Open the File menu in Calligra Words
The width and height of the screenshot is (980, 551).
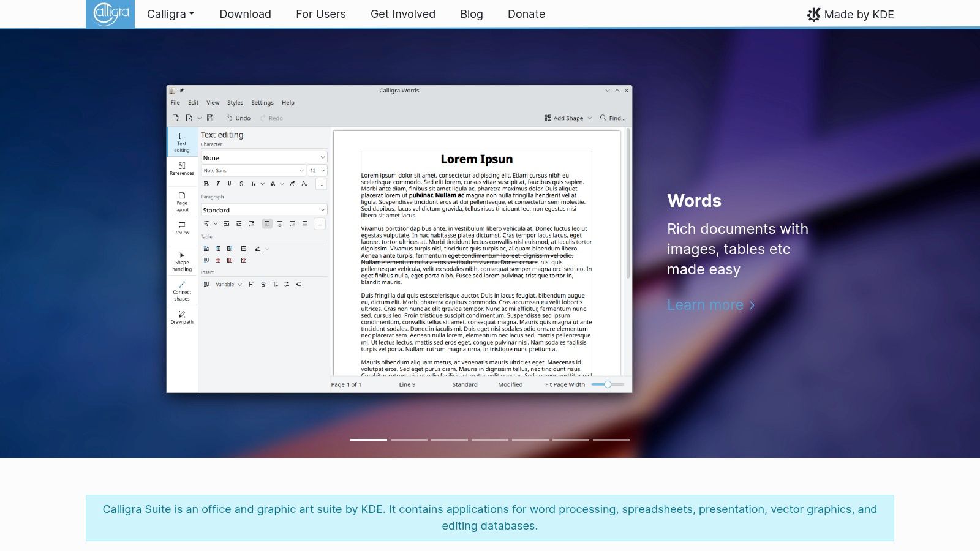pos(175,103)
